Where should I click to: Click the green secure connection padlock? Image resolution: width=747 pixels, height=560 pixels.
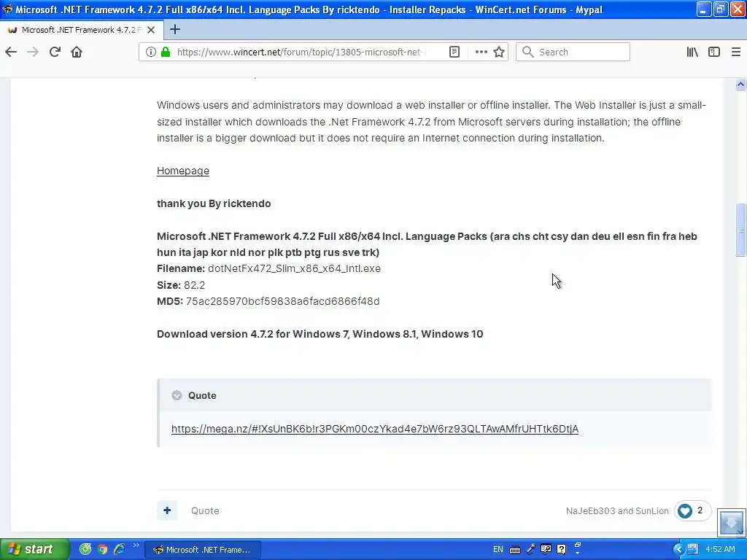(x=166, y=52)
